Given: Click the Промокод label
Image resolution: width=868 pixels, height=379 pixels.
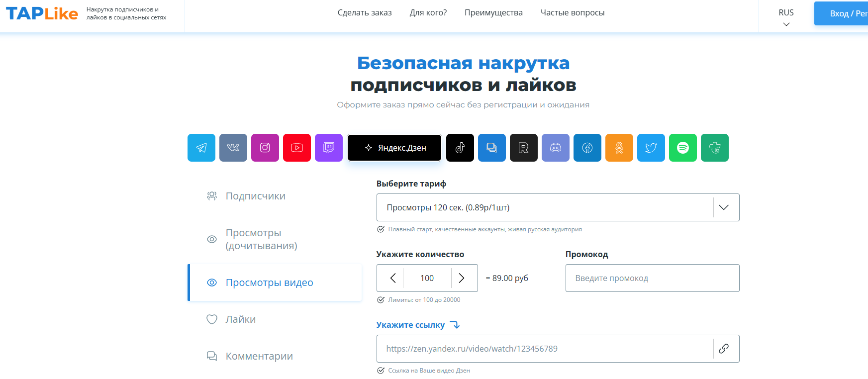Looking at the screenshot, I should [x=586, y=254].
